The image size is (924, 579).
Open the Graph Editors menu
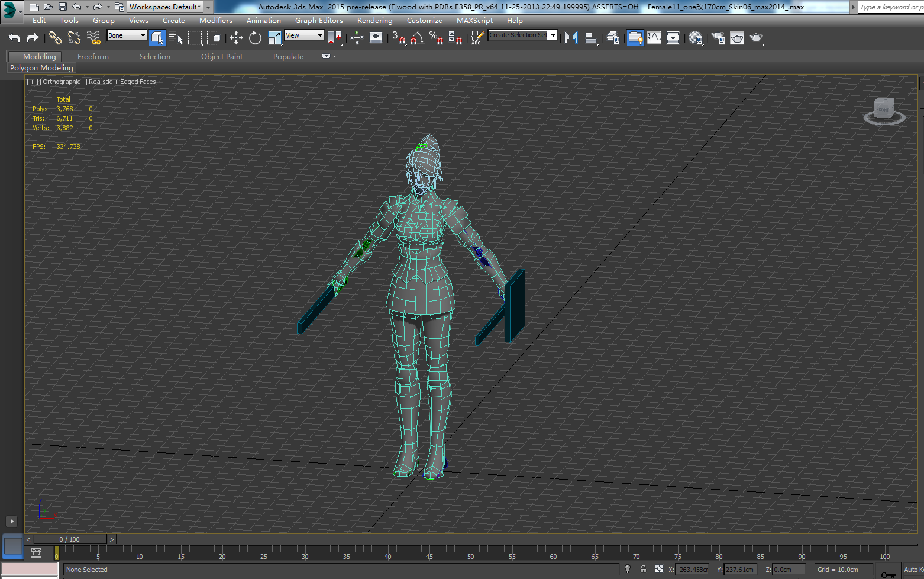(319, 21)
